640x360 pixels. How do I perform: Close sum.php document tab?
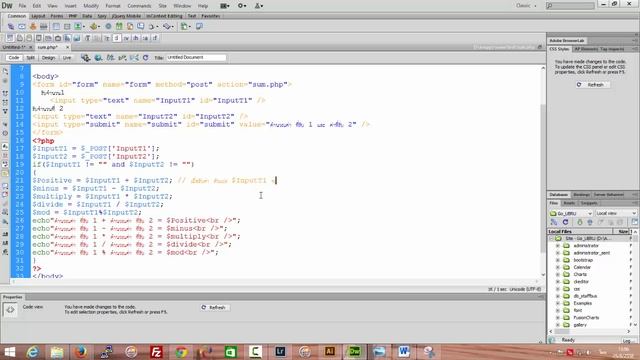coord(68,47)
